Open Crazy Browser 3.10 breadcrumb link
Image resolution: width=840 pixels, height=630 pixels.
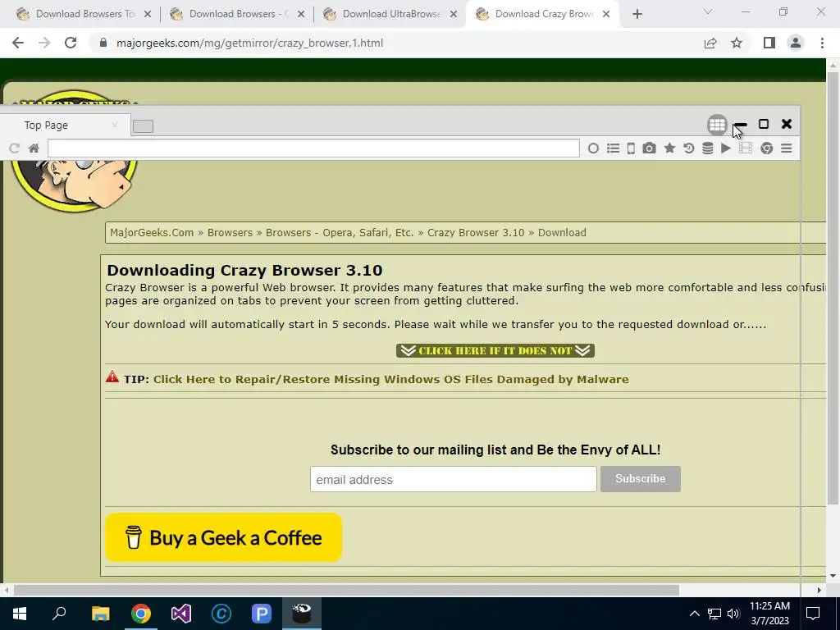476,232
